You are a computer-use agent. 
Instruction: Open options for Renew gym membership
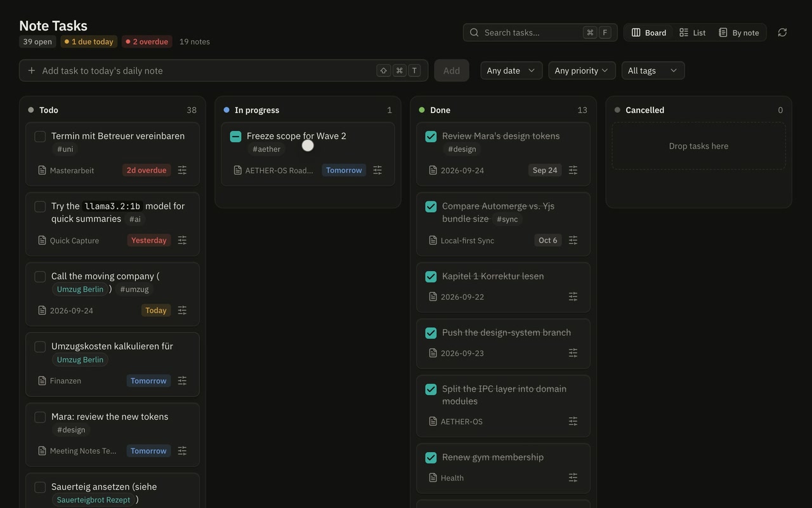click(573, 478)
